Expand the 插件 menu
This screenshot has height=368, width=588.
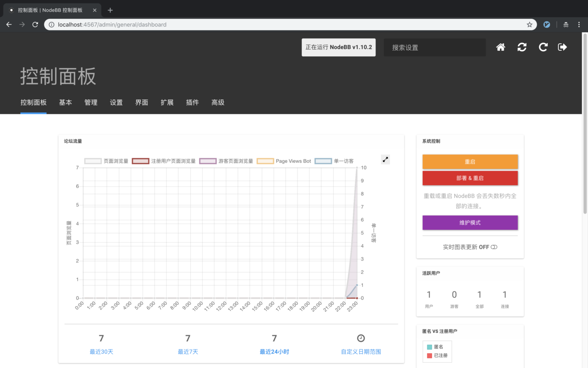193,103
